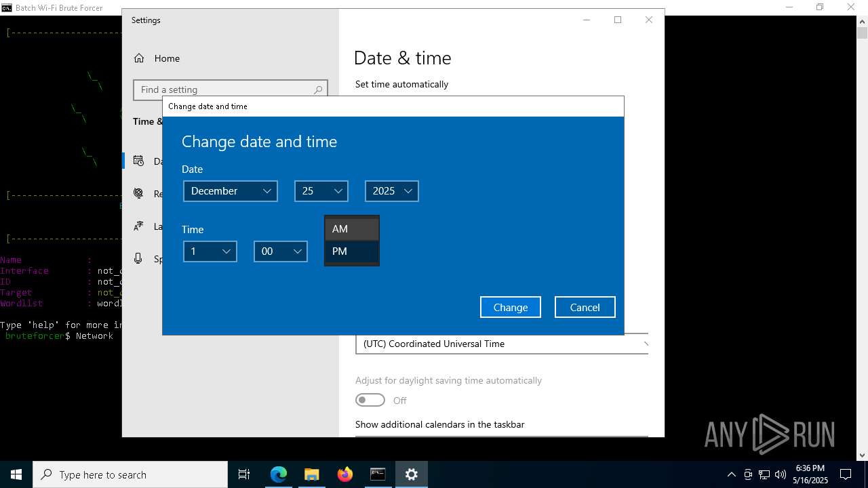Click the taskbar search box

130,474
